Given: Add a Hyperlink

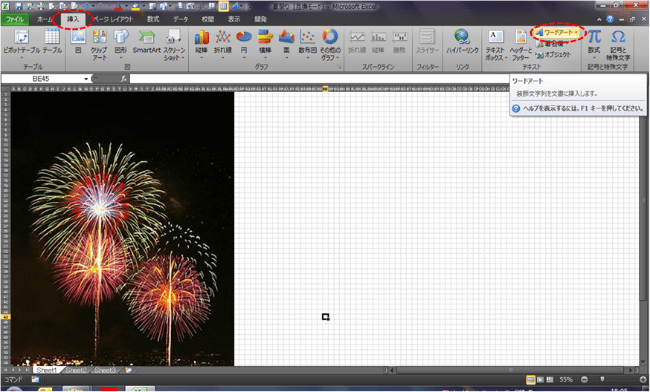Looking at the screenshot, I should click(462, 42).
